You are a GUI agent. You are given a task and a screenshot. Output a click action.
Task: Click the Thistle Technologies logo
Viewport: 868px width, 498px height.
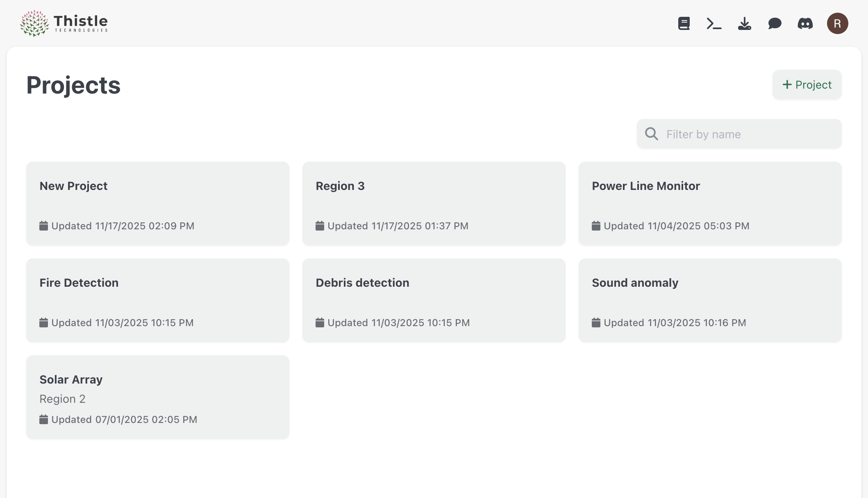[x=64, y=23]
